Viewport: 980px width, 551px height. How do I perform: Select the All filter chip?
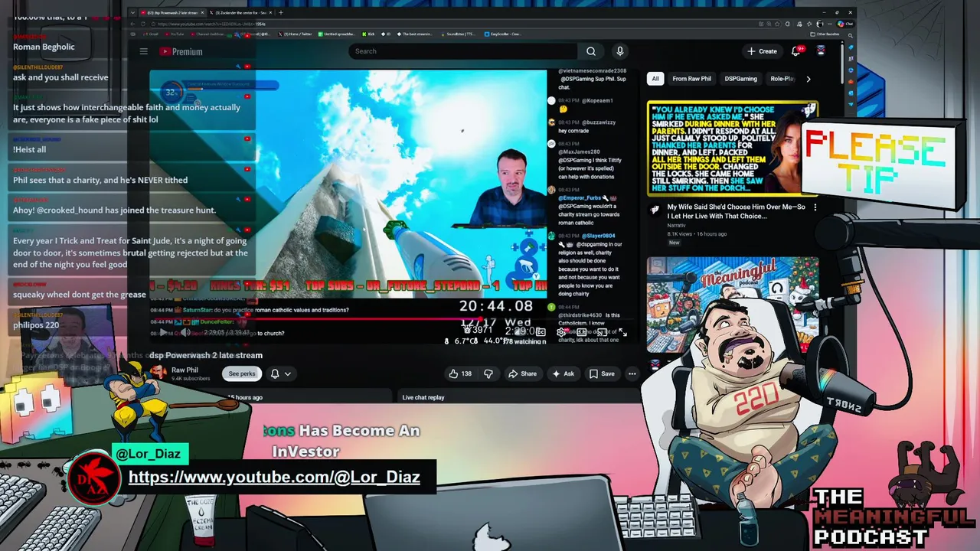[655, 79]
